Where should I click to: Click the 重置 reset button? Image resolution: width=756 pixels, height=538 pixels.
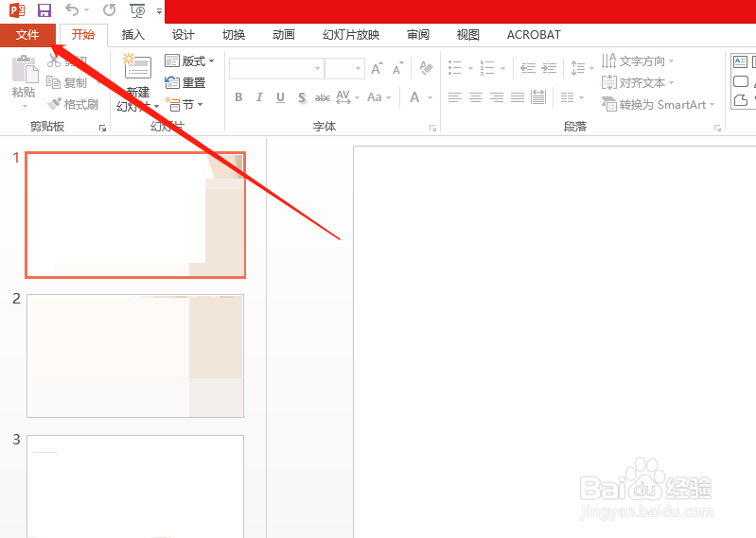(185, 83)
